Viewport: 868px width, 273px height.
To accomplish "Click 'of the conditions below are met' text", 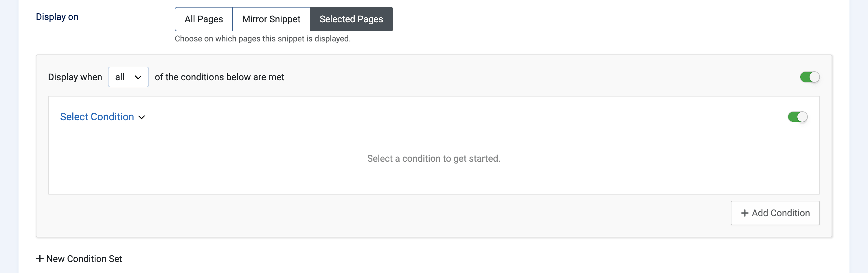I will pos(219,77).
